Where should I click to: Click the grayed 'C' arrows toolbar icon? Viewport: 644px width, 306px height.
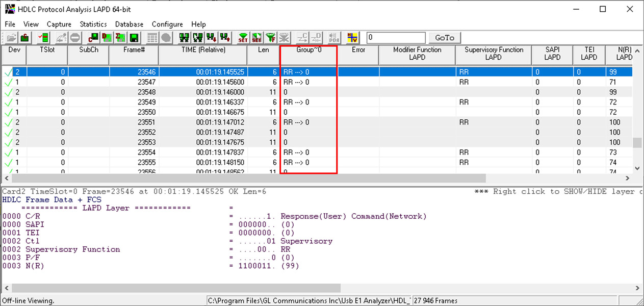pos(303,38)
